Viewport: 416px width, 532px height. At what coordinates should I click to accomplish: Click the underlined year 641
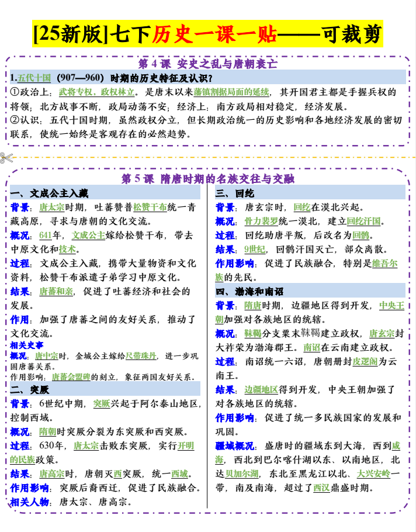pos(46,236)
